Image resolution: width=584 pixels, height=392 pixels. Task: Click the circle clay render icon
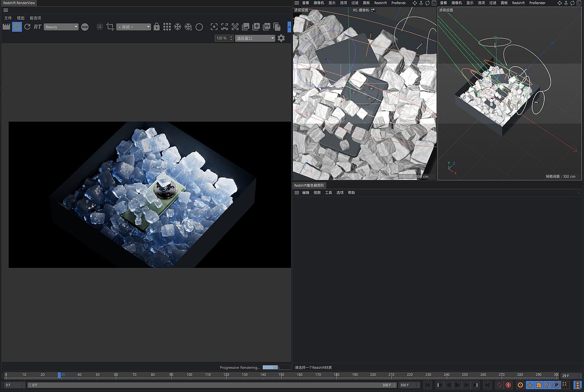[199, 27]
